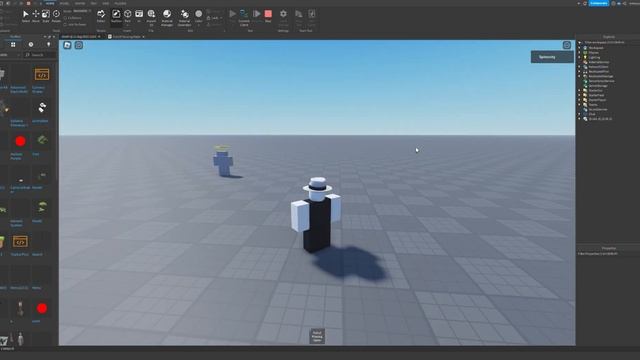
Task: Open the Material Manager
Action: pyautogui.click(x=167, y=17)
